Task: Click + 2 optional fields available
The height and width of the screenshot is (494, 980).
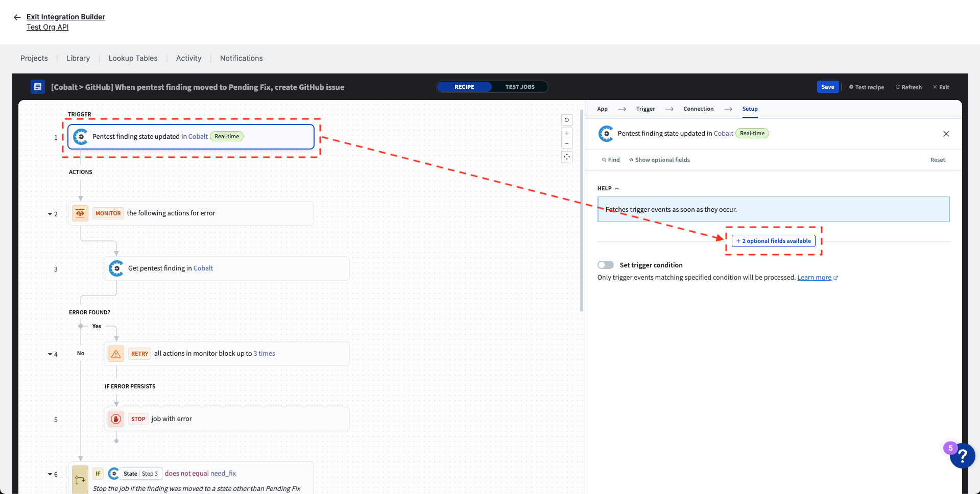Action: coord(774,241)
